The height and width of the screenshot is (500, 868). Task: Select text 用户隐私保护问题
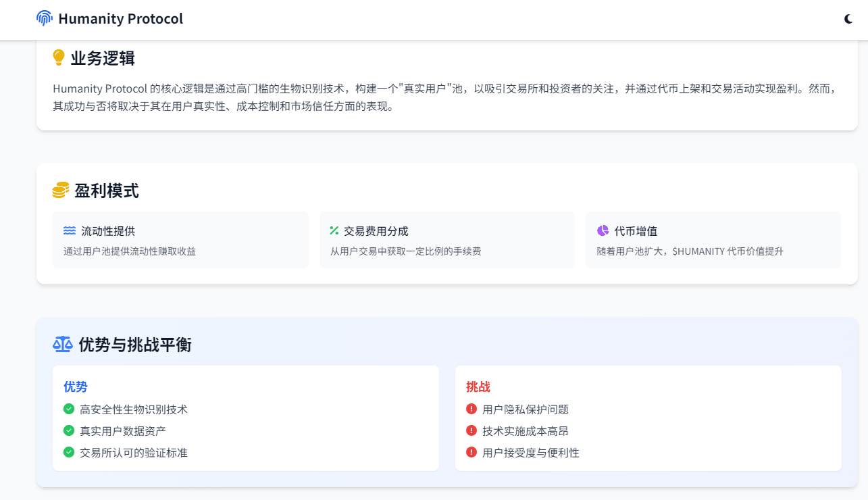coord(526,409)
